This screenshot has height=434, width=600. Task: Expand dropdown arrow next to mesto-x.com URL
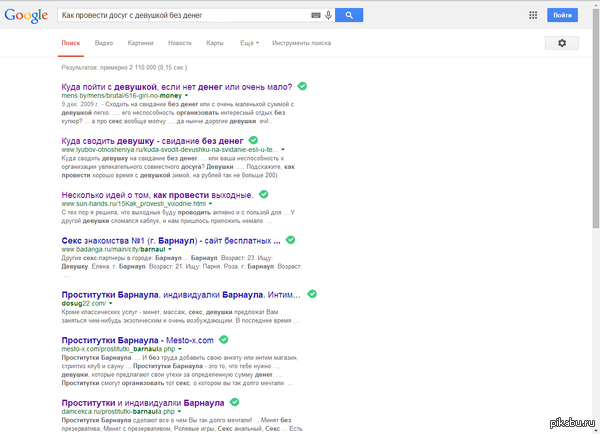coord(179,349)
